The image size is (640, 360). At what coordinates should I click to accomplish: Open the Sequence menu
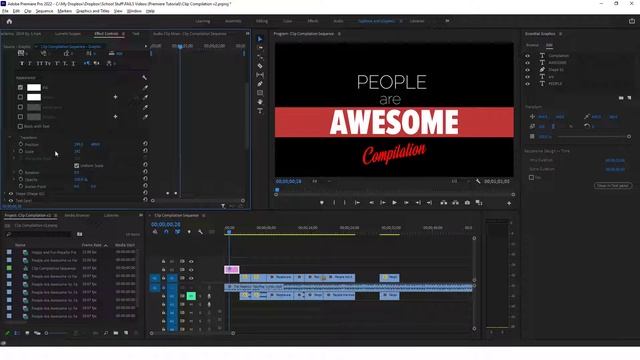click(x=44, y=11)
